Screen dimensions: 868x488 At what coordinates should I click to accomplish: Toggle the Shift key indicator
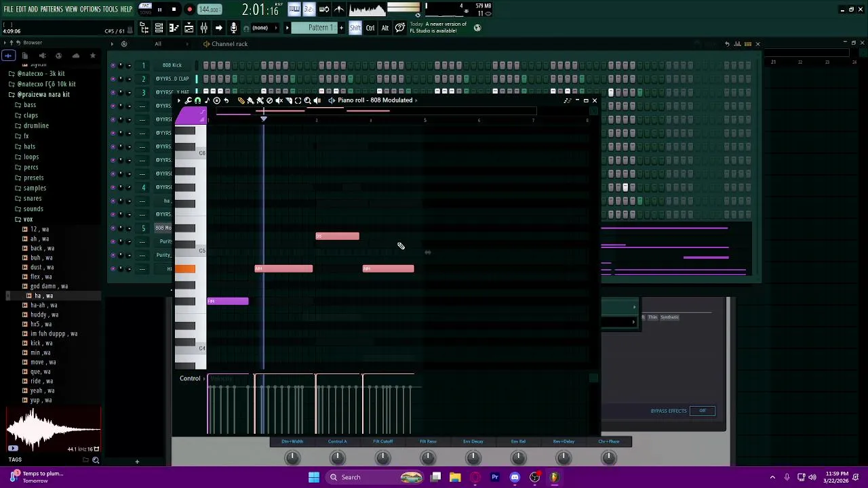[x=355, y=28]
